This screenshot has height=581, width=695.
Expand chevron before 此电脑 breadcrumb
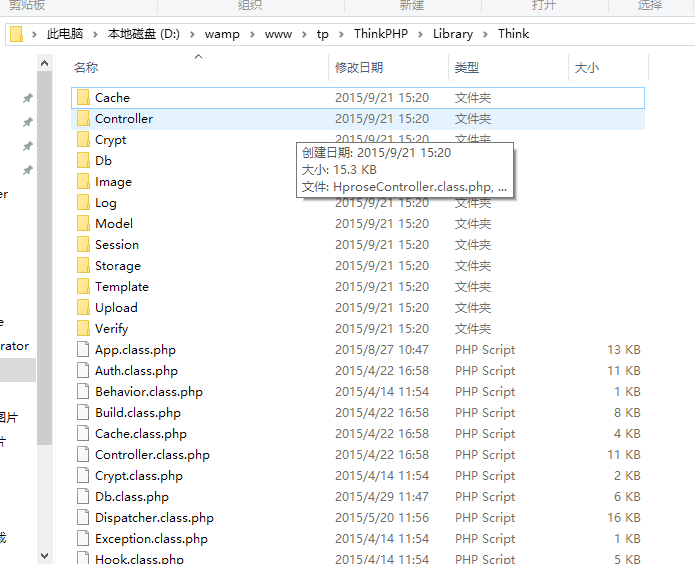click(34, 34)
